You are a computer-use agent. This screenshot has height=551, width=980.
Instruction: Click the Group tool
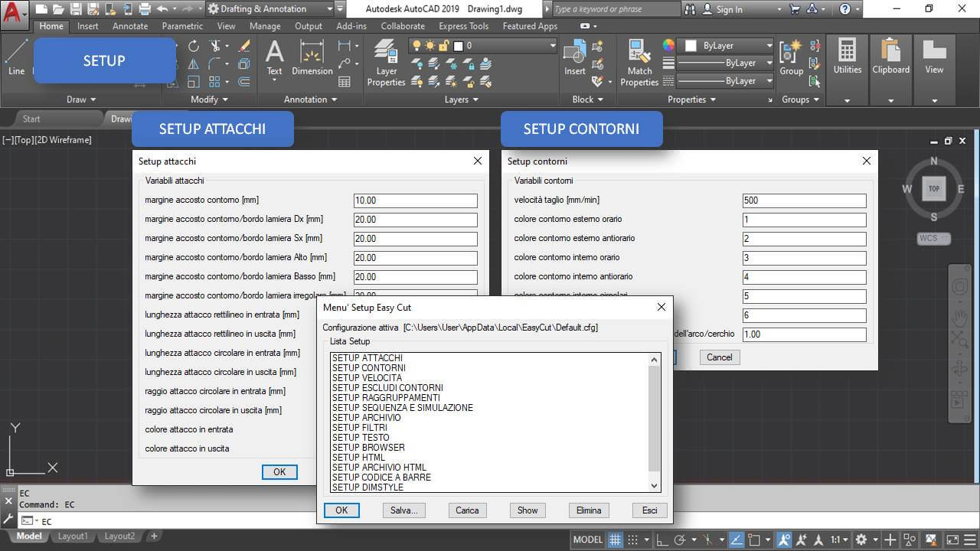[792, 58]
